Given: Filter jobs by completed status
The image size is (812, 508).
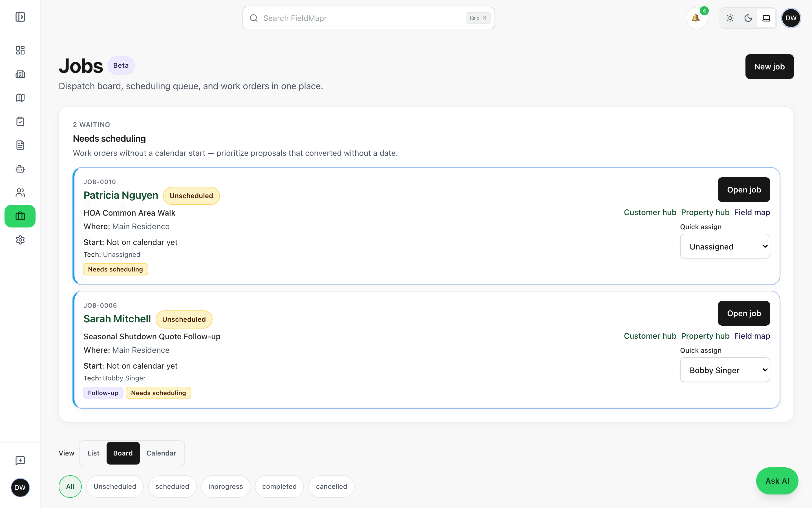Looking at the screenshot, I should click(x=279, y=486).
